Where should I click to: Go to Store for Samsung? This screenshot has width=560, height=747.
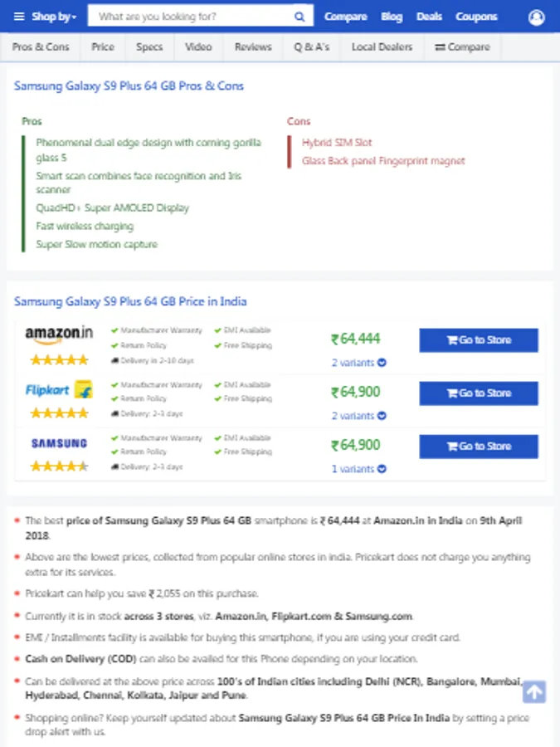click(479, 447)
